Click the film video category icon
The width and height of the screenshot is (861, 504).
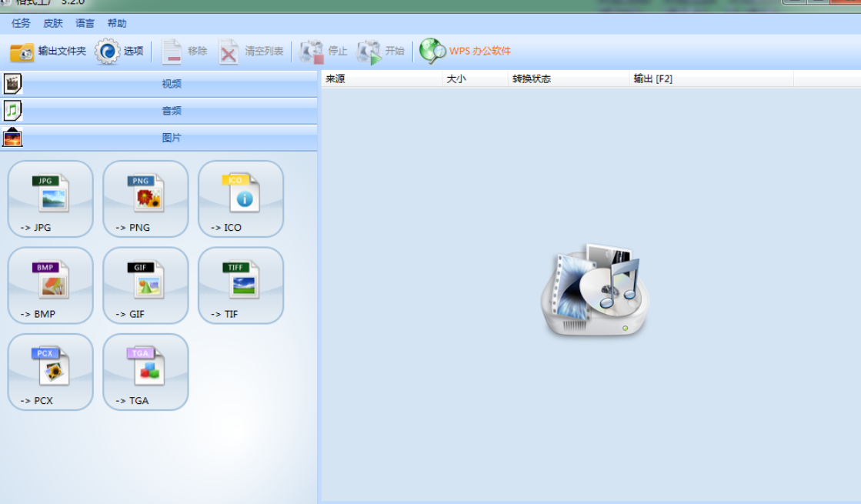[x=12, y=84]
